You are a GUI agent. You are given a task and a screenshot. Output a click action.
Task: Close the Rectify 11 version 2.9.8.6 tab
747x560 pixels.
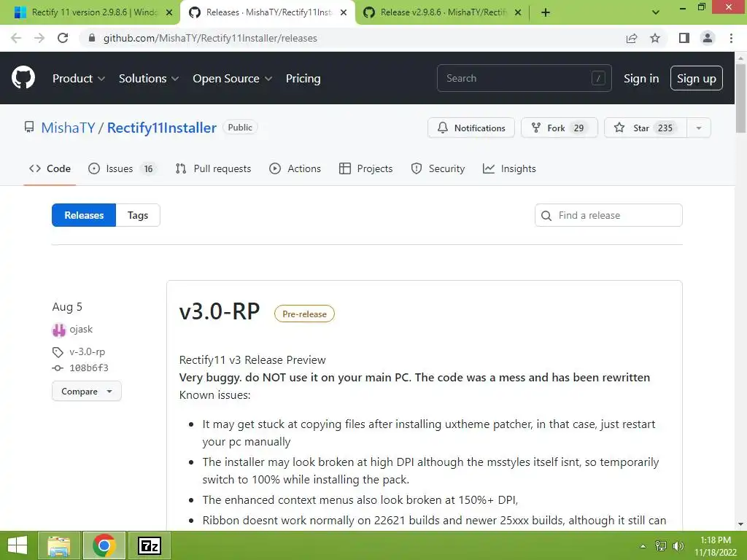(169, 12)
